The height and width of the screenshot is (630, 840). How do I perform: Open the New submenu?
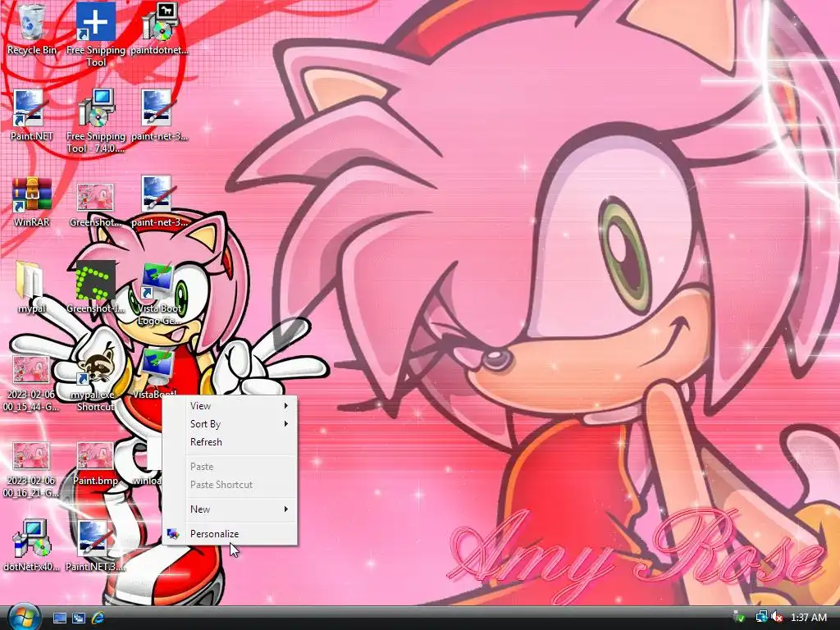click(x=230, y=509)
